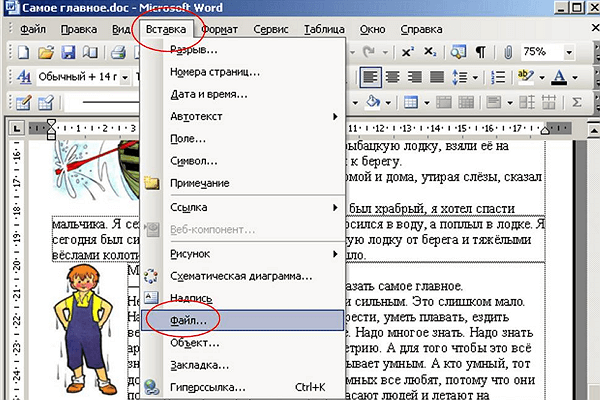Save the document with floppy icon

click(68, 52)
